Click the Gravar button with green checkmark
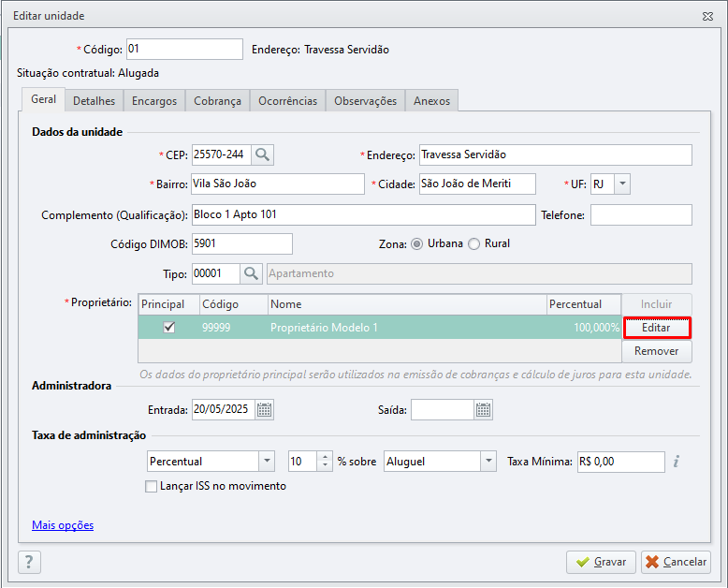 (x=602, y=562)
